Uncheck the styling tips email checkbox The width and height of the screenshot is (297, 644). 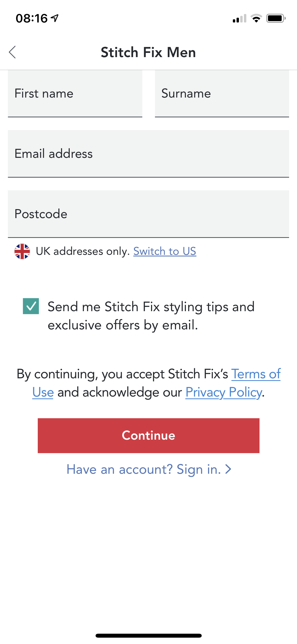click(31, 306)
